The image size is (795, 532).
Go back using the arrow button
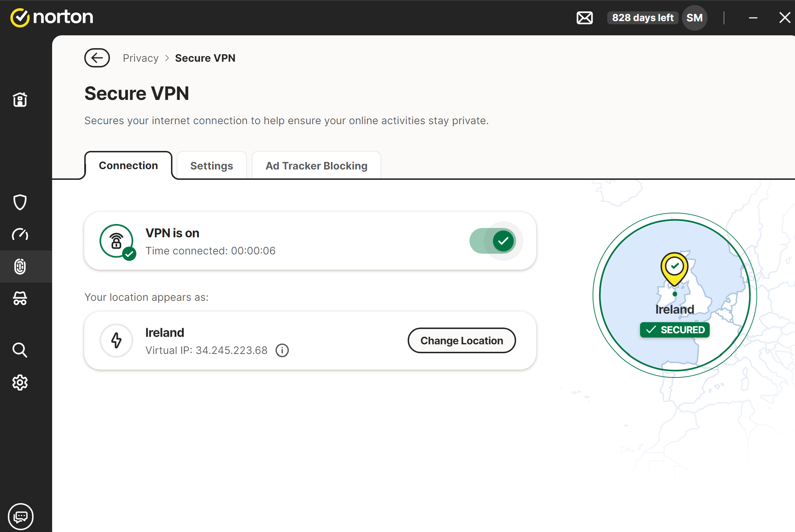[97, 58]
